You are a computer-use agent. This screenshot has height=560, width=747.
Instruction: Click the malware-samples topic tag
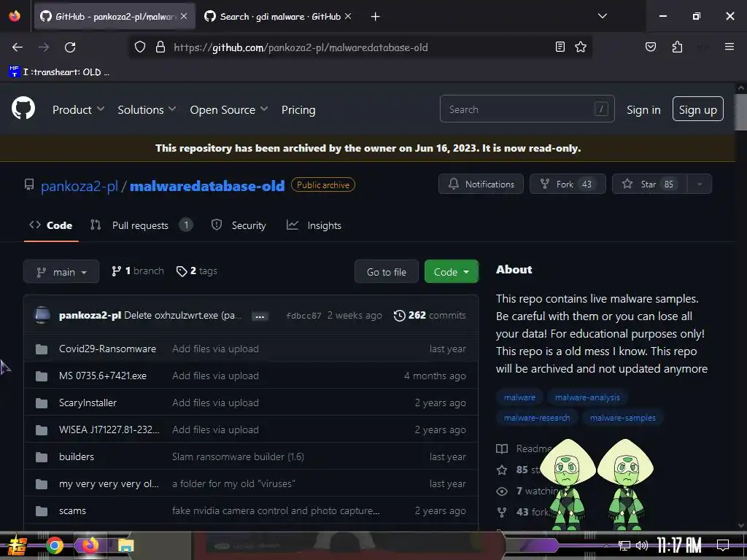point(622,418)
